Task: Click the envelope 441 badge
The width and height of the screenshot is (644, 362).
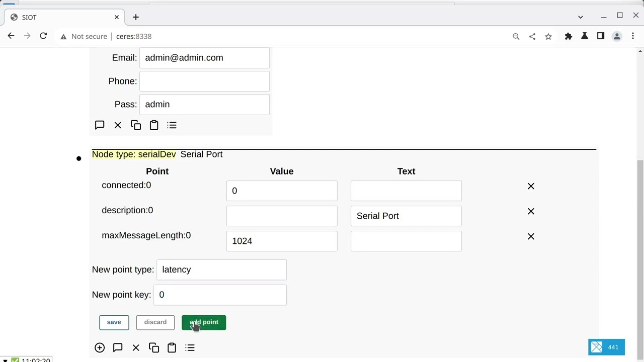Action: [606, 347]
